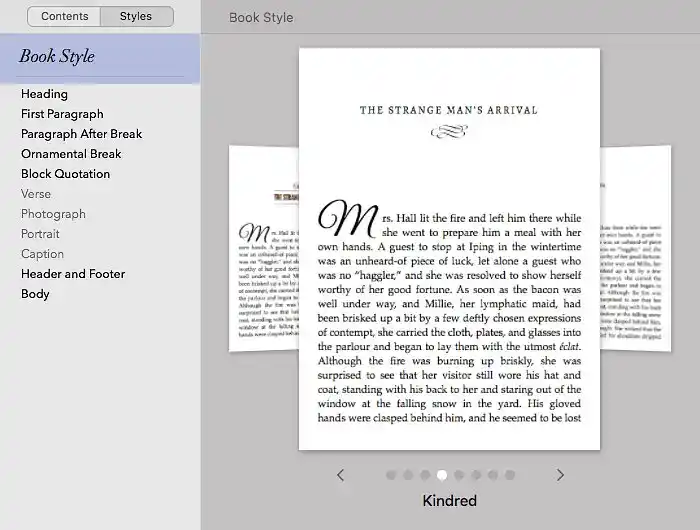The height and width of the screenshot is (530, 700).
Task: Click the Book Style title in header
Action: pos(261,18)
